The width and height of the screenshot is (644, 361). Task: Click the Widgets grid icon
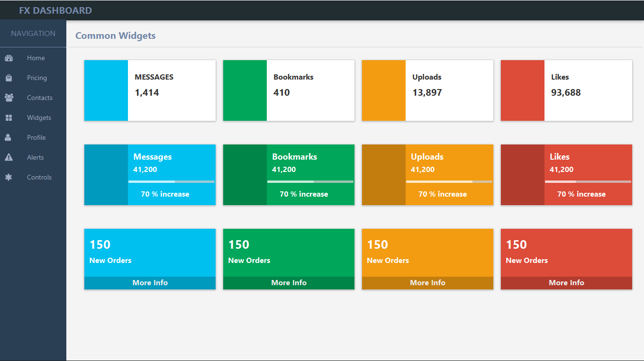(x=9, y=117)
